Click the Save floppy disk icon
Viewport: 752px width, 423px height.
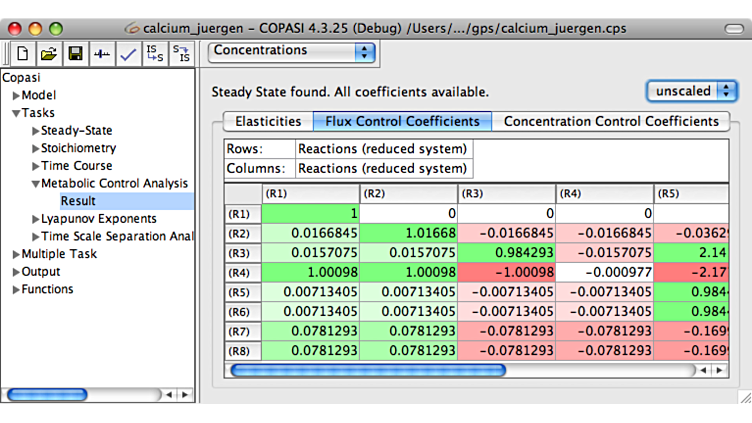coord(75,54)
